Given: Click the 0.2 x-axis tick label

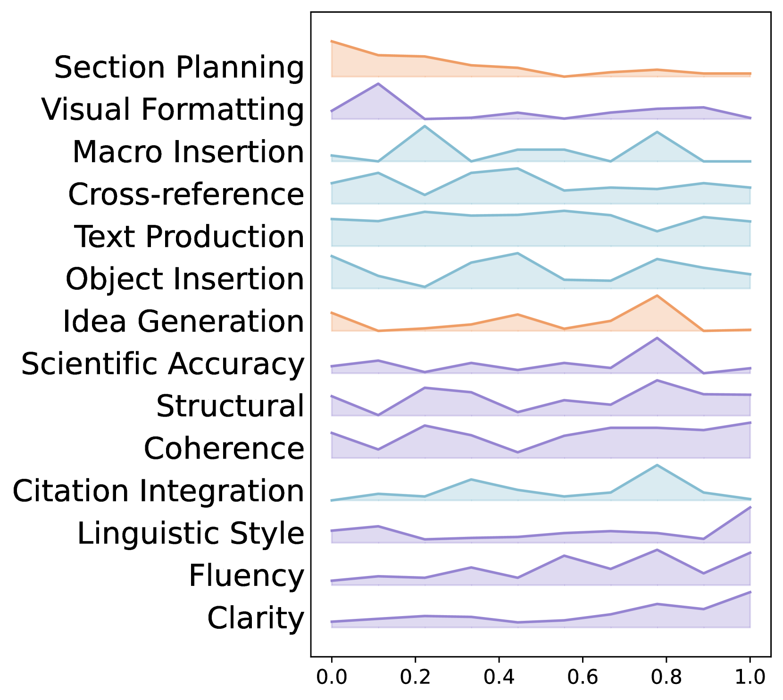Looking at the screenshot, I should [415, 677].
